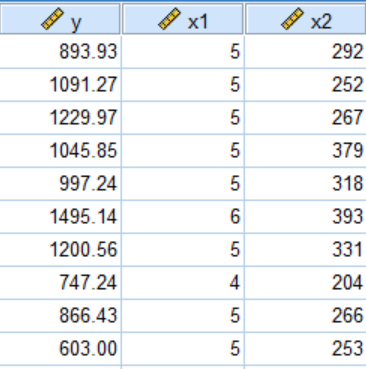
Task: Select the x2 cell with value 331
Action: 306,250
